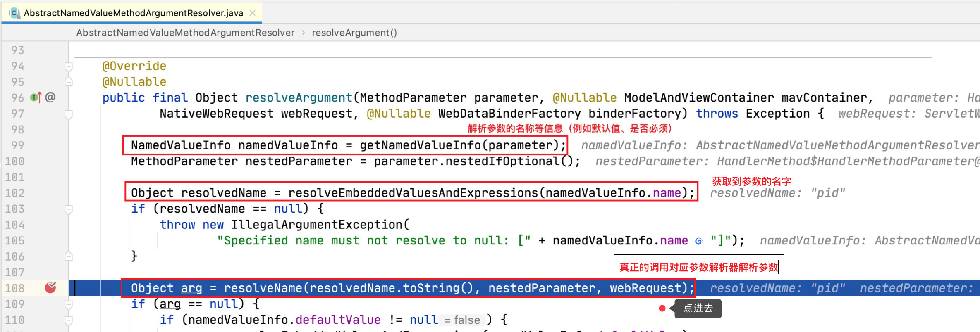The image size is (980, 332).
Task: Click the defaultValue field on line 110
Action: [338, 320]
